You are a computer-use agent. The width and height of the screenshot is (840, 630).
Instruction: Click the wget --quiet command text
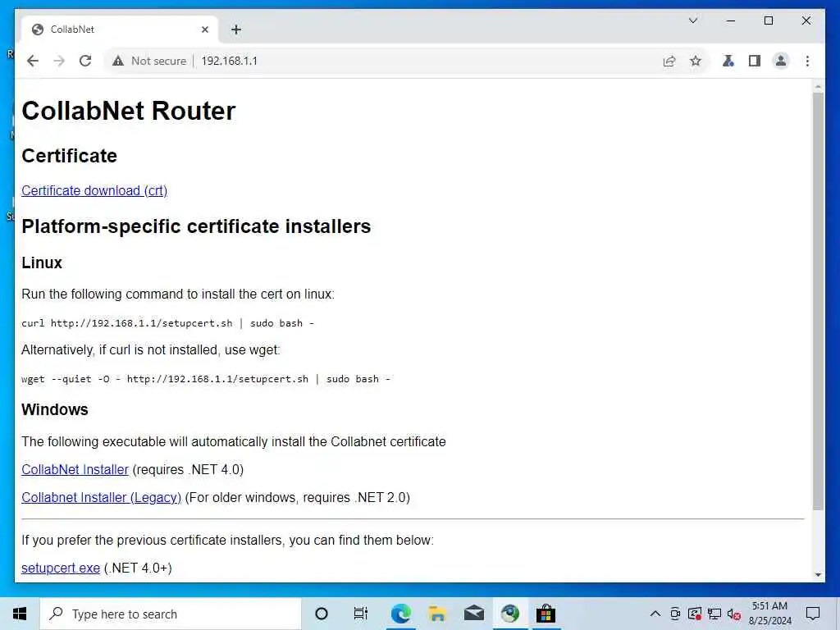206,379
